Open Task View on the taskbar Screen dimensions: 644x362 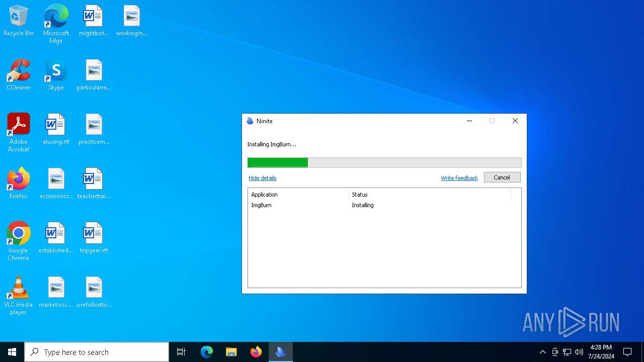coord(181,352)
